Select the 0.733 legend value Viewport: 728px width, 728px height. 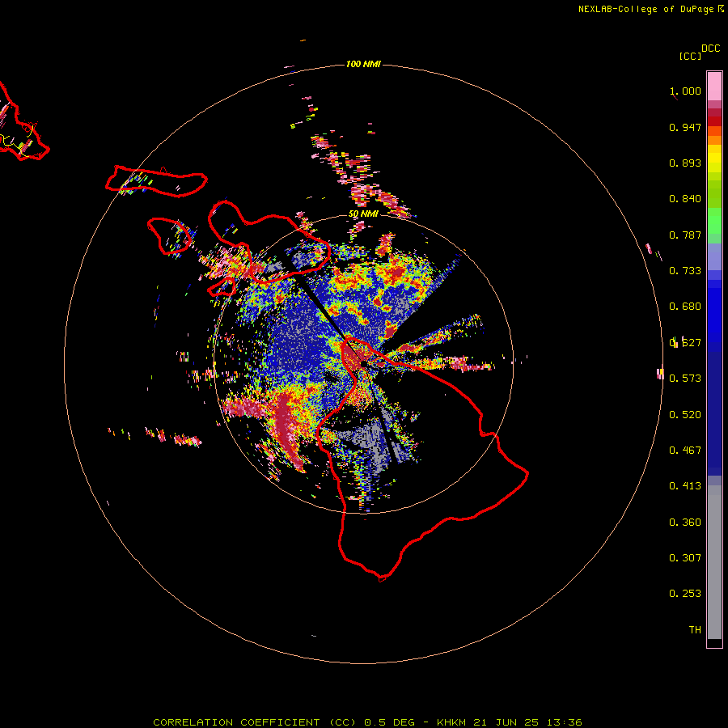pos(685,271)
